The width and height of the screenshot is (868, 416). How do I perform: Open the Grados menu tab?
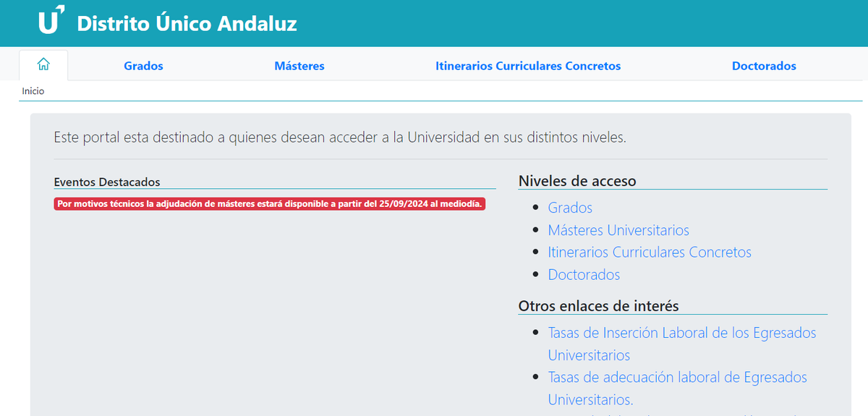[143, 66]
